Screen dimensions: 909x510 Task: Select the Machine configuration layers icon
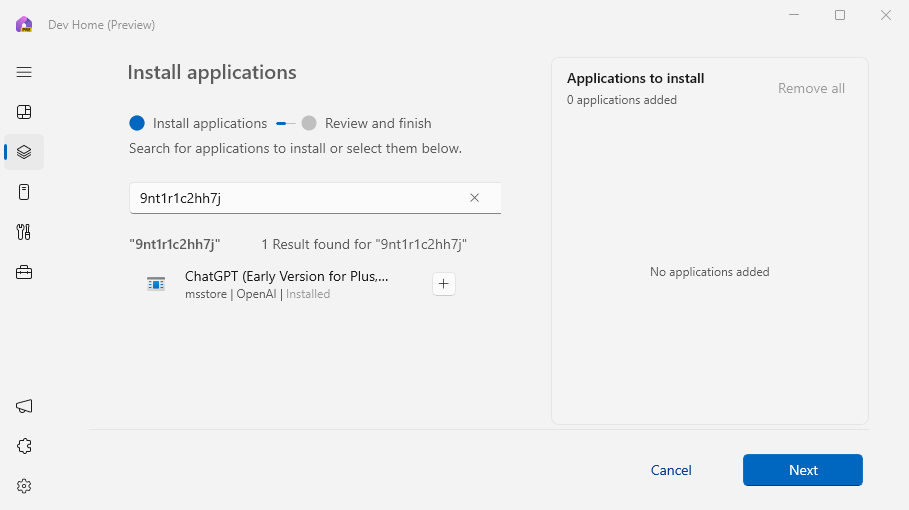coord(24,152)
